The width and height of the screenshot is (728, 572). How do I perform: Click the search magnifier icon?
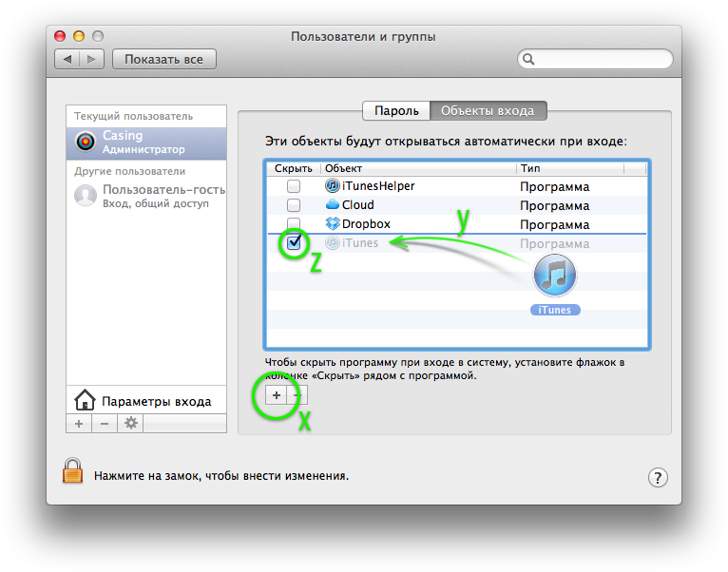(528, 59)
